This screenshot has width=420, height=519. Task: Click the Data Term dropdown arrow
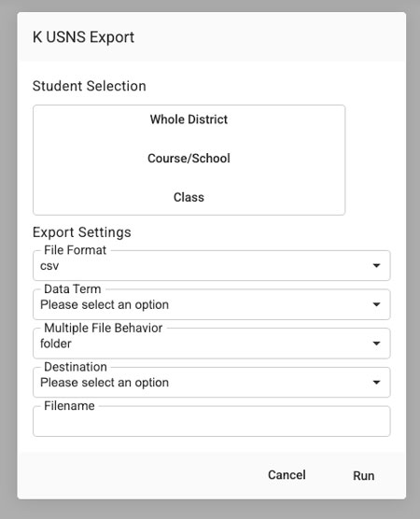pos(376,304)
